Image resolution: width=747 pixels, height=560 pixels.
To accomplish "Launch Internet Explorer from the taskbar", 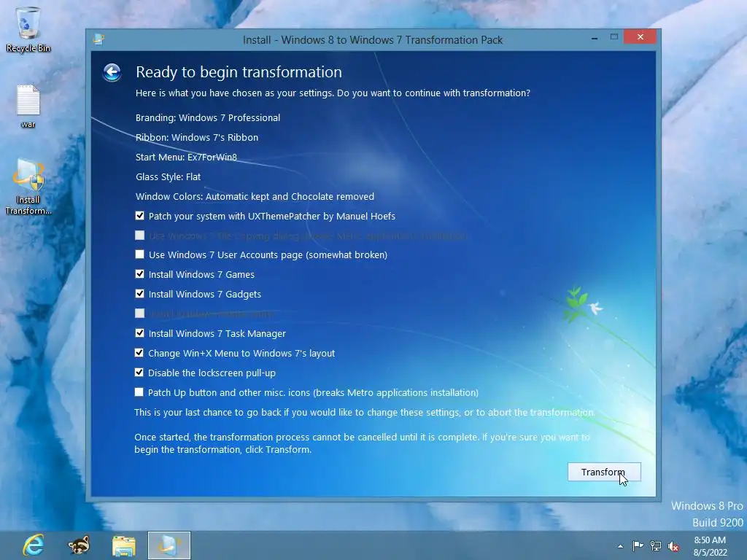I will (x=34, y=545).
